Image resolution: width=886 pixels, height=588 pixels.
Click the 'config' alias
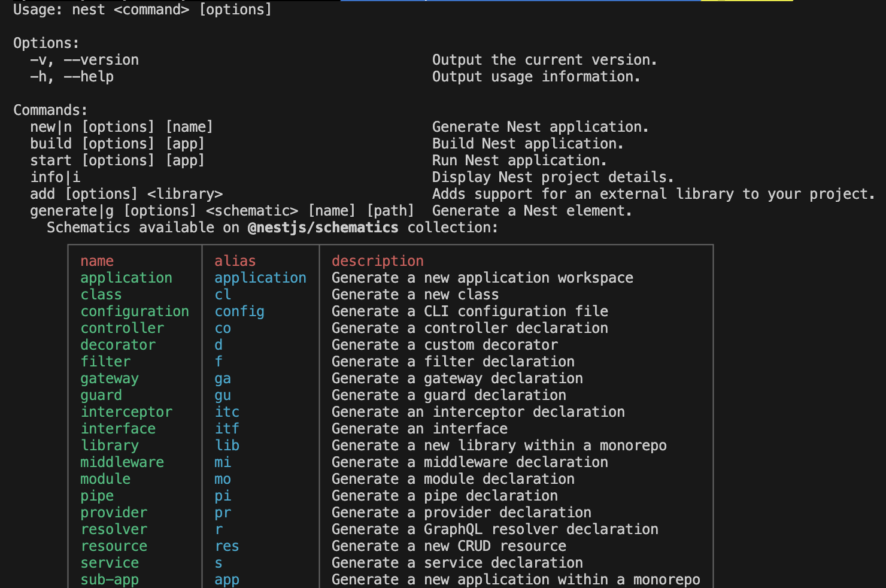coord(239,311)
